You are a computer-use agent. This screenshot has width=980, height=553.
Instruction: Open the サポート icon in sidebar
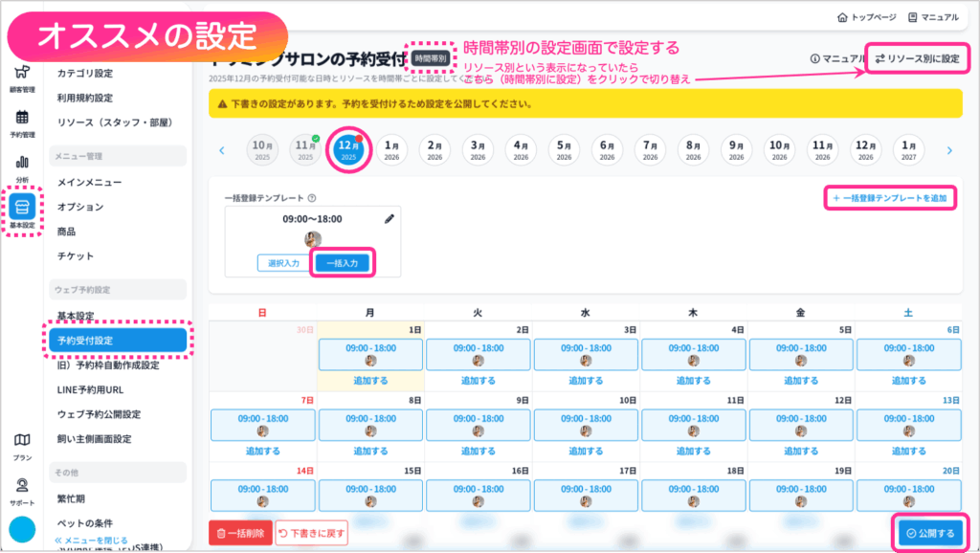click(x=21, y=489)
